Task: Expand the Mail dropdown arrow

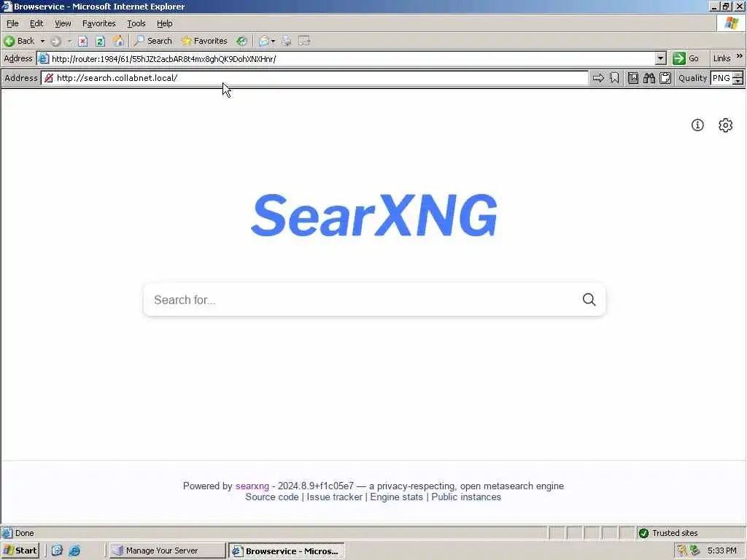Action: pos(273,41)
